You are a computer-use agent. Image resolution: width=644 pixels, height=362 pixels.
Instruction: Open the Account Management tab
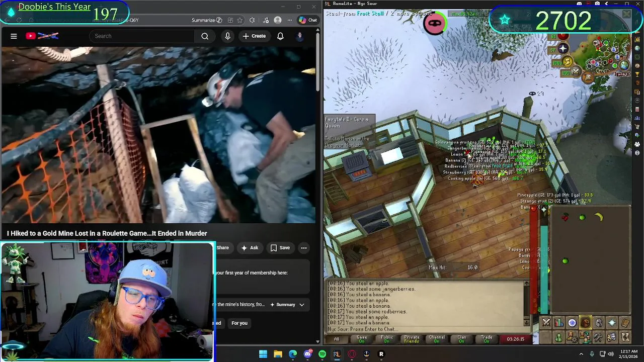click(572, 337)
